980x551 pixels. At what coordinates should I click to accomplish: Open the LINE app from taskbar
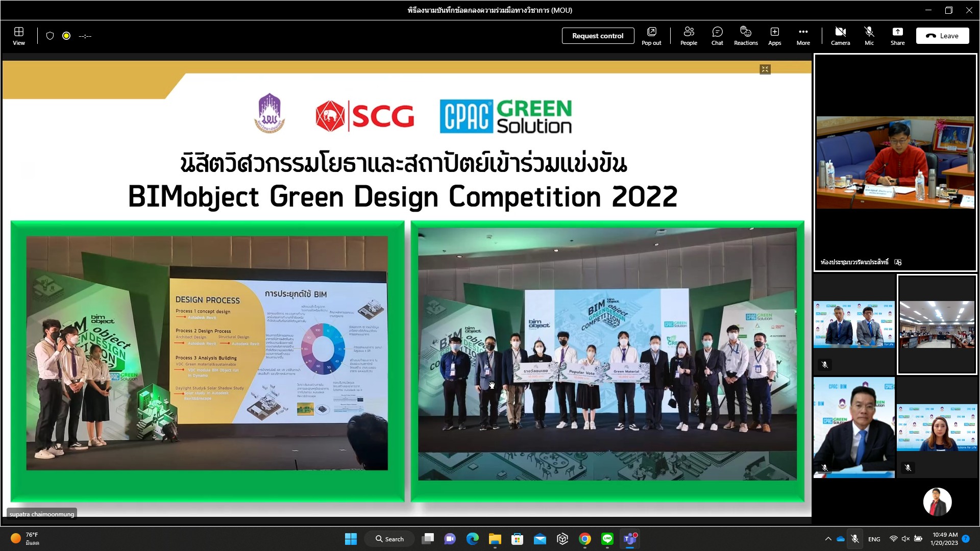607,539
